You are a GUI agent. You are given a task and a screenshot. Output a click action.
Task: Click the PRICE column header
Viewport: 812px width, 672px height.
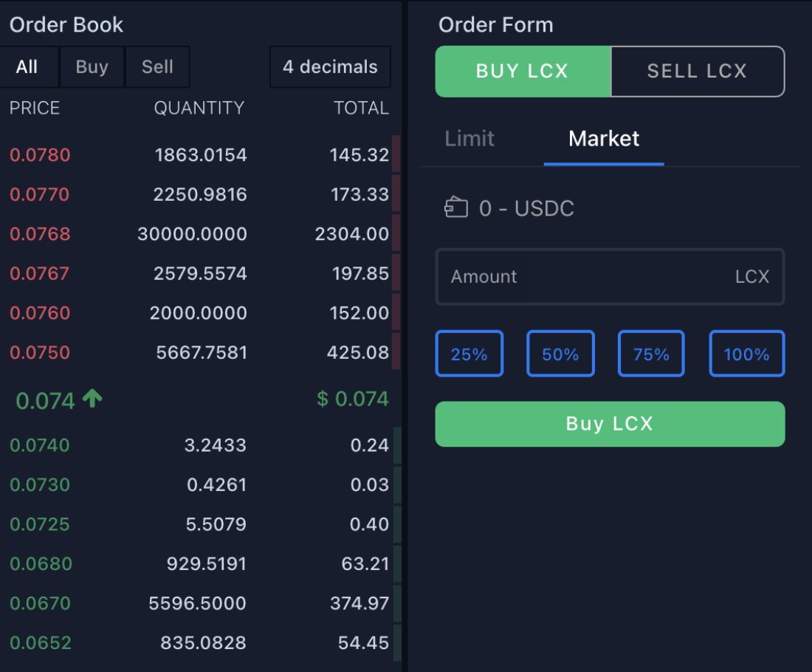(35, 108)
